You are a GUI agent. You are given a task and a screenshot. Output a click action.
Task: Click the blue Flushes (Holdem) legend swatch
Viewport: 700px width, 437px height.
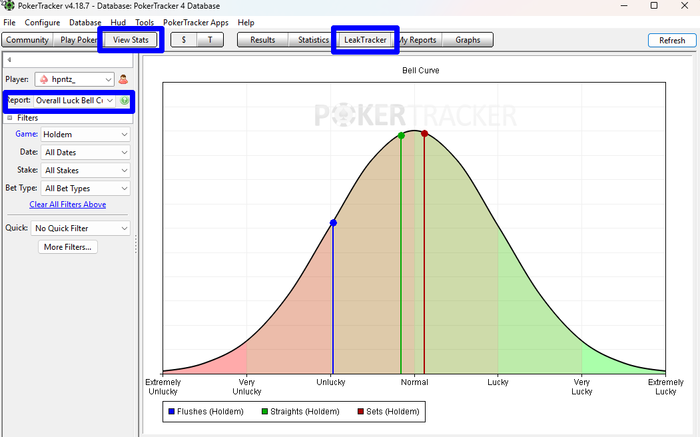[x=171, y=411]
